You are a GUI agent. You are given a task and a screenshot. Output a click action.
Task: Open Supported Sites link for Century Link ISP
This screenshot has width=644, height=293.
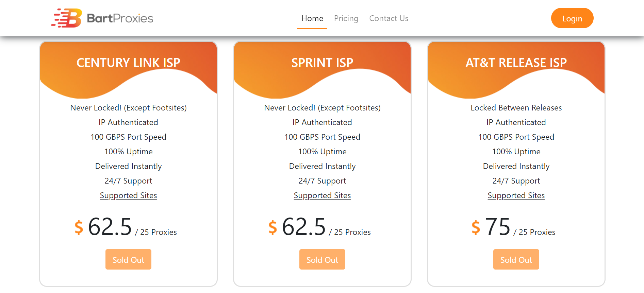128,195
